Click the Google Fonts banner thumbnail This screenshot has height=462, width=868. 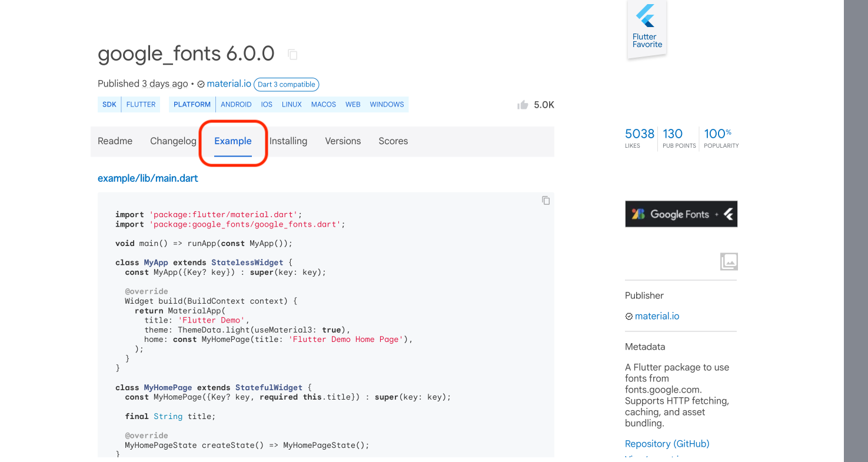[681, 214]
